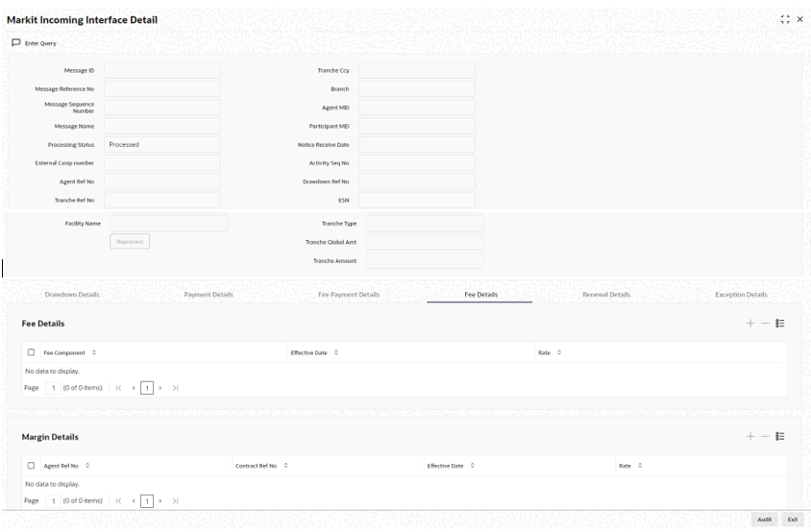Click the Activity Seq No field
The image size is (811, 532).
(417, 163)
